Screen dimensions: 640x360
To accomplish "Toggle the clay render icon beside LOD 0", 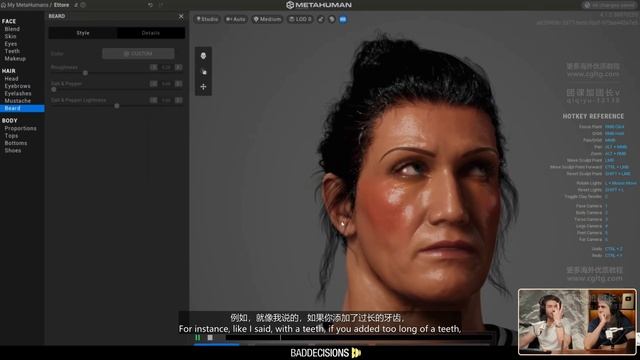I will [321, 19].
